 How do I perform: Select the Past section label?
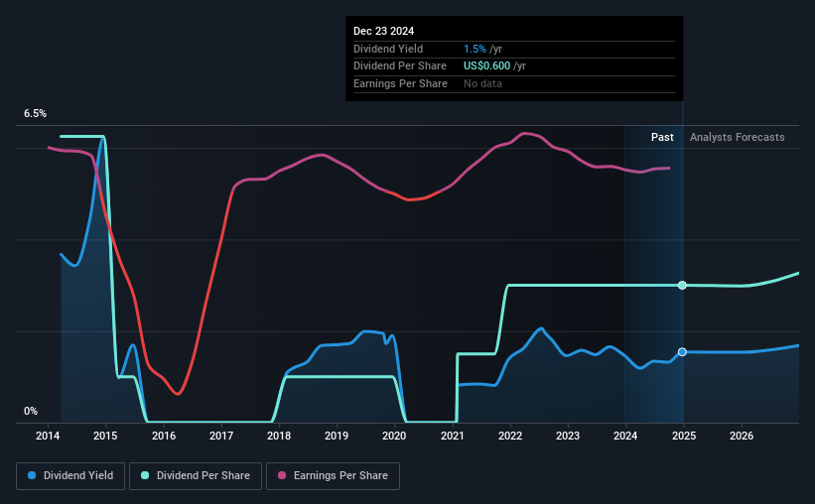(x=662, y=137)
